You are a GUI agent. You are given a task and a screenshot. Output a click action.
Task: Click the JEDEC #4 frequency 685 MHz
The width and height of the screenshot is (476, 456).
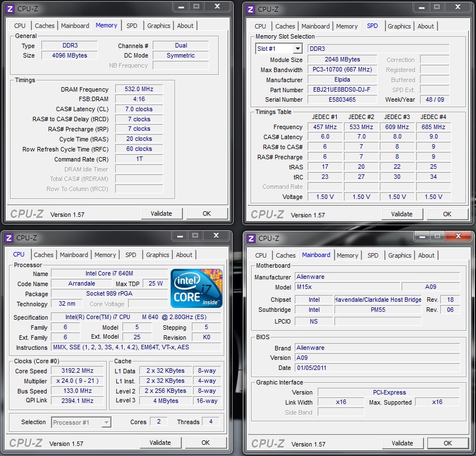tap(433, 127)
